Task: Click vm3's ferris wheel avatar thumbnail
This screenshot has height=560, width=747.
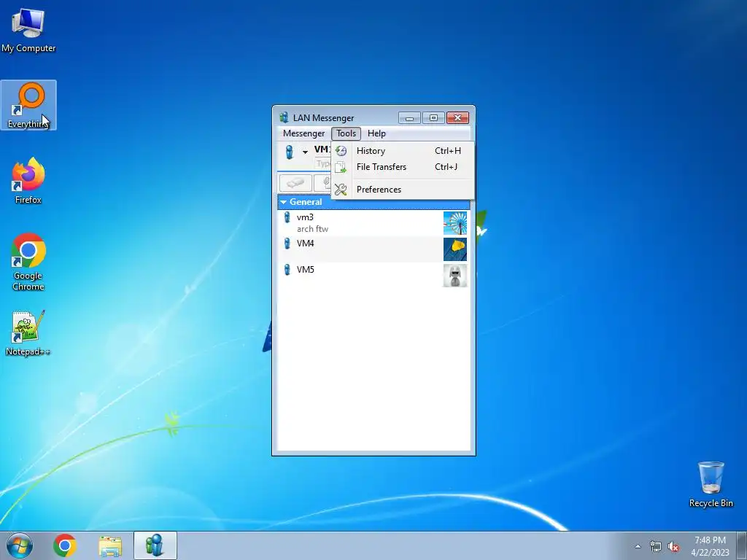Action: click(455, 223)
